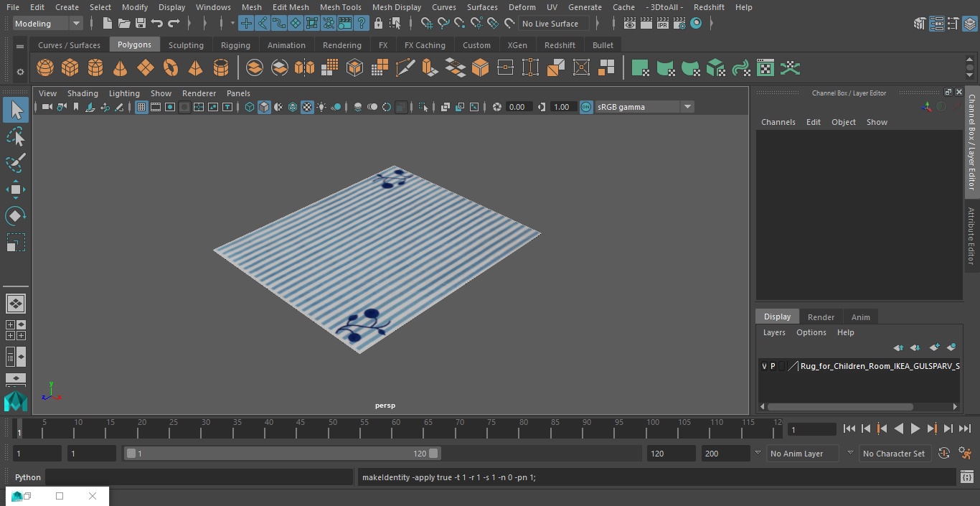Toggle the viewport grid display
Screen dimensions: 980x506
141,107
